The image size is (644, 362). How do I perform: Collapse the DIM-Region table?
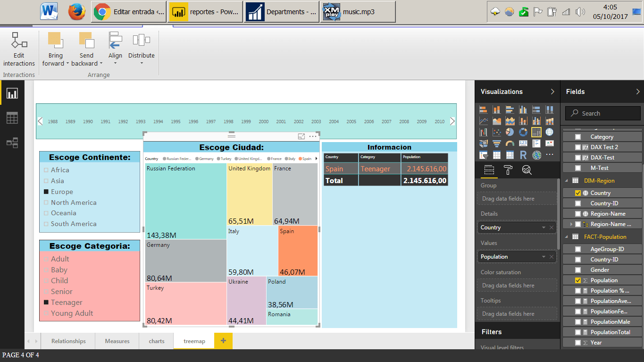tap(566, 180)
